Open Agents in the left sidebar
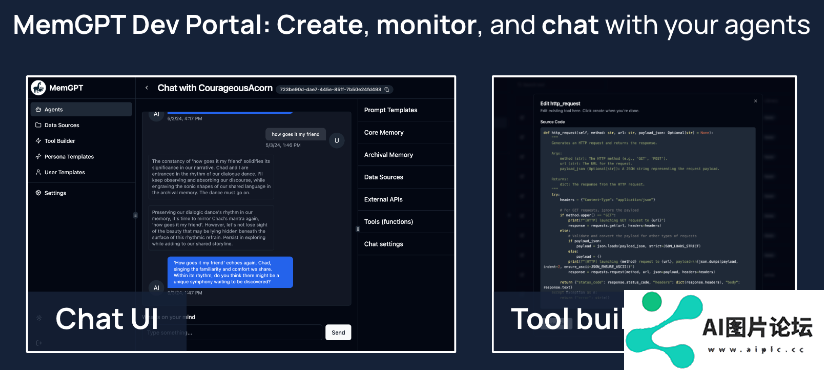 point(81,109)
